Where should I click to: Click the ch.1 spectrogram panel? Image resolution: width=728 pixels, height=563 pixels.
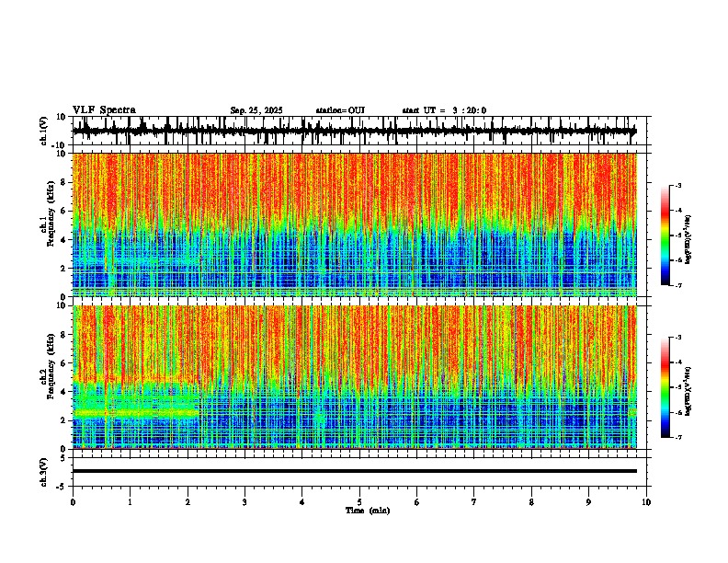(355, 224)
